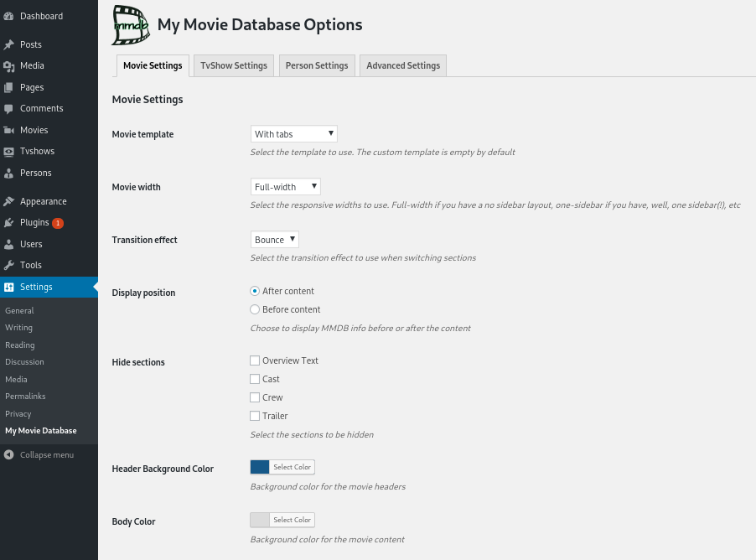Click the Dashboard gauge icon
This screenshot has height=560, width=756.
coord(8,16)
